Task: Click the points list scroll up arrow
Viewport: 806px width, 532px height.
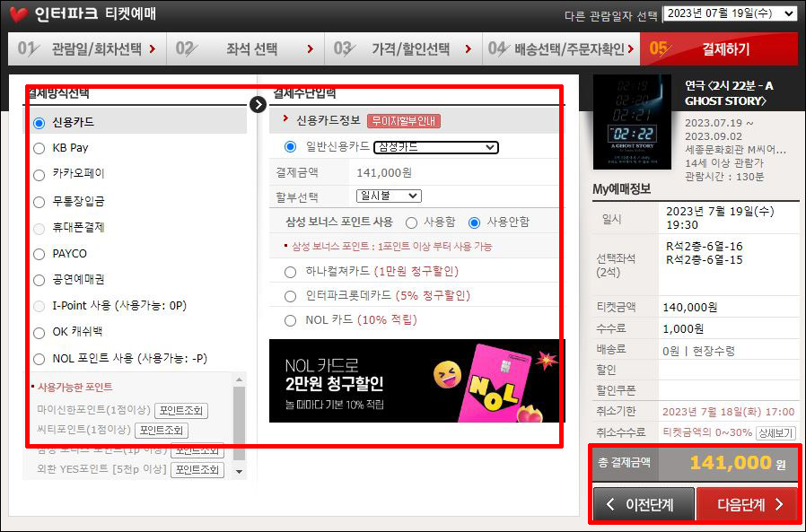Action: (x=239, y=379)
